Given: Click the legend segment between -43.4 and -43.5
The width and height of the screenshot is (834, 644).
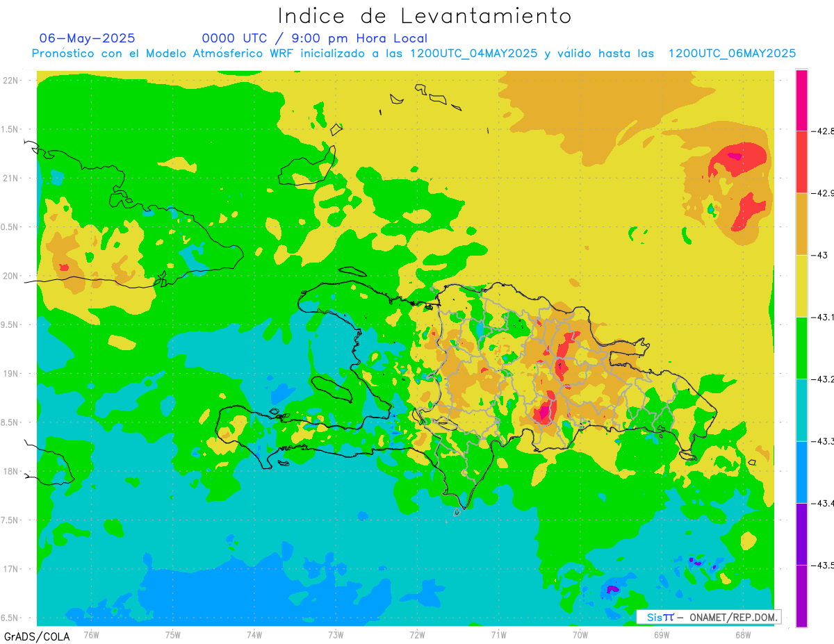Looking at the screenshot, I should pyautogui.click(x=801, y=534).
